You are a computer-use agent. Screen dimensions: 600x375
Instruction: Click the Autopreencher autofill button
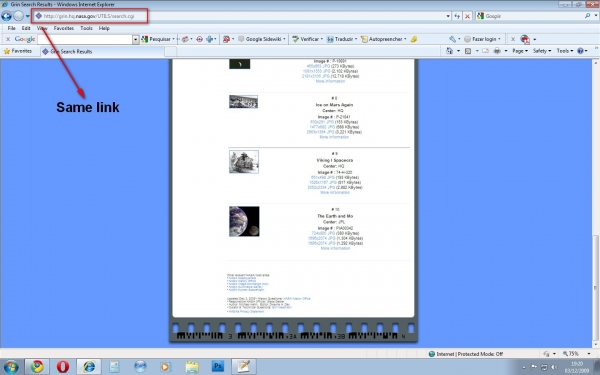(x=383, y=39)
